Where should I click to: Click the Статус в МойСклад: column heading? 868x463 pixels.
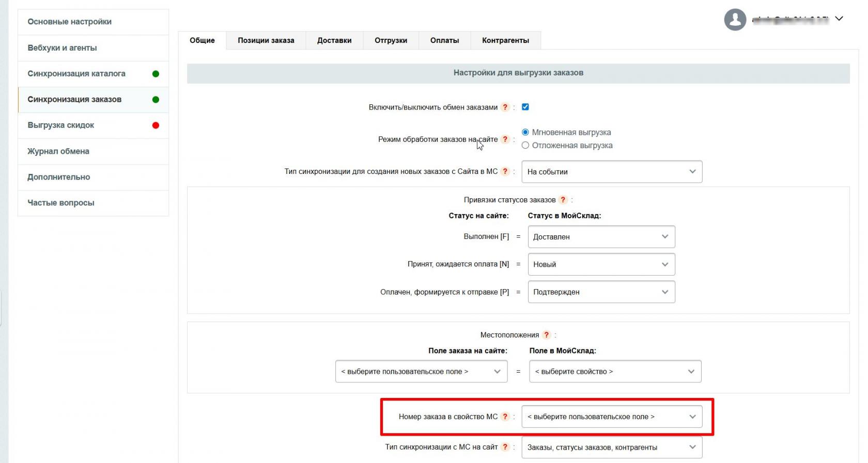tap(564, 216)
